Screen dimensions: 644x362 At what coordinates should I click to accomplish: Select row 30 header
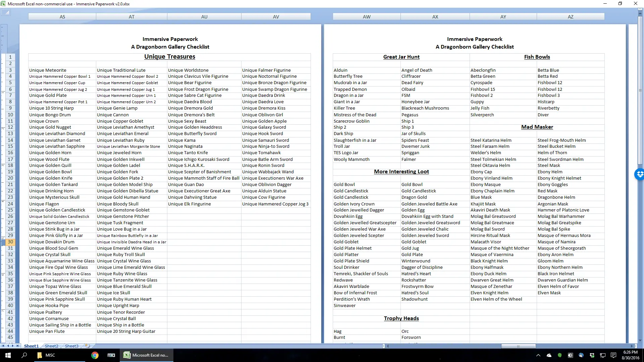coord(10,242)
